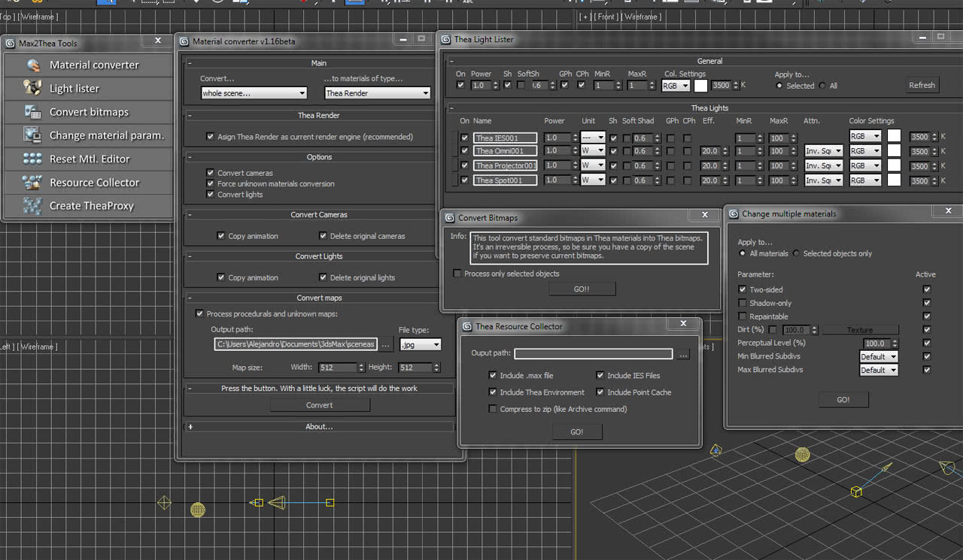Screen dimensions: 963x560
Task: Click the Thea Light Lister title bar icon
Action: click(x=446, y=39)
